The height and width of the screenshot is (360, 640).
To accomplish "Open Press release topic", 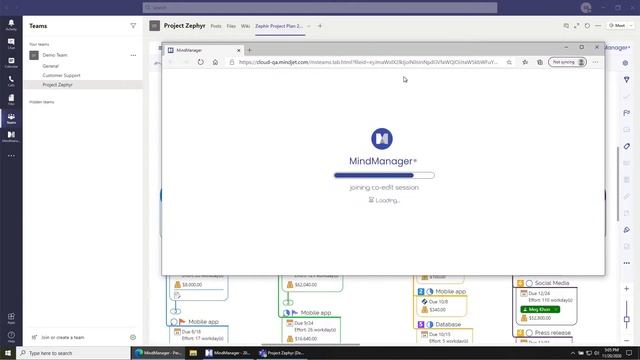I will coord(552,333).
